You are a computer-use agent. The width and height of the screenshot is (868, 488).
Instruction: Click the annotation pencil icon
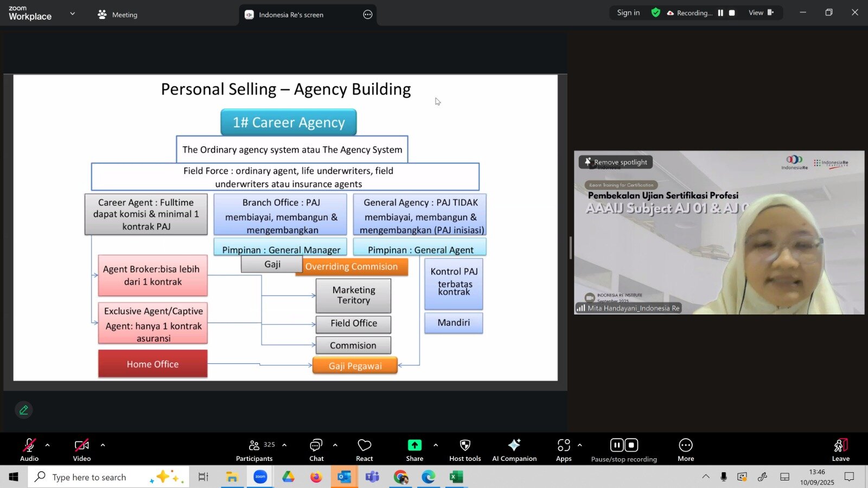(24, 410)
